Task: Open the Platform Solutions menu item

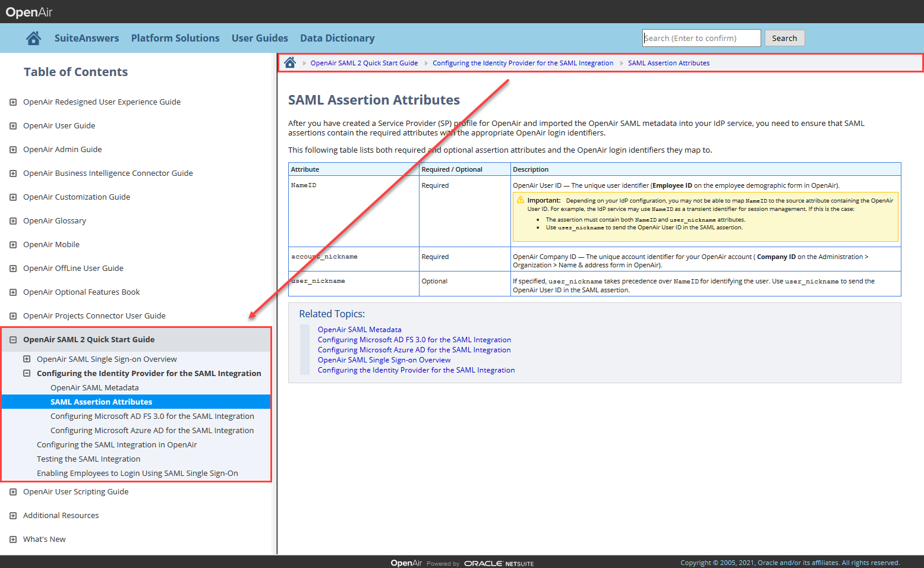Action: click(175, 38)
